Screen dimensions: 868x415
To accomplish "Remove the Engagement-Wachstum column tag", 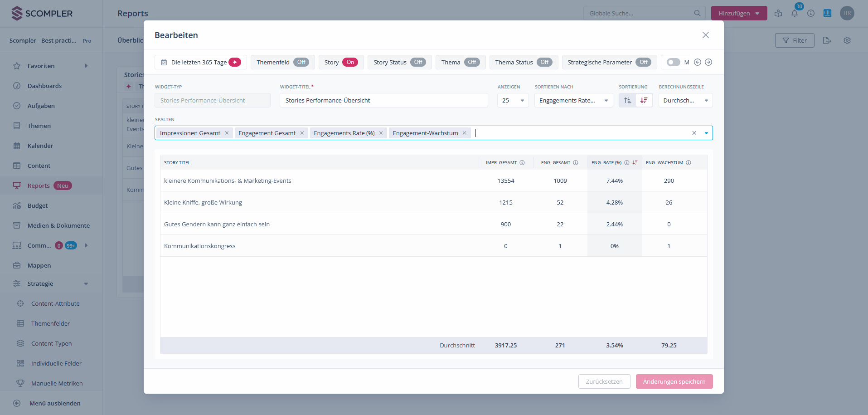I will (464, 133).
